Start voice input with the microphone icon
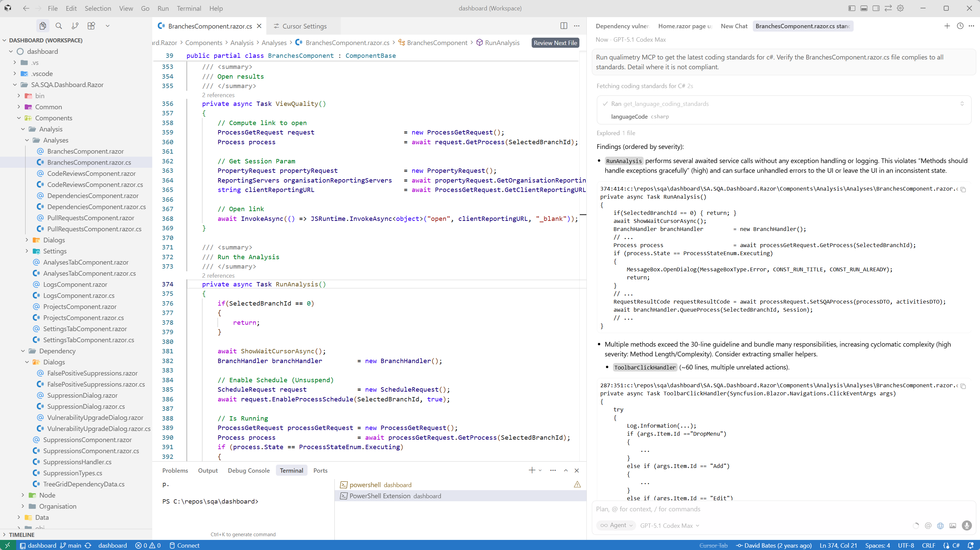The image size is (980, 550). (x=966, y=526)
